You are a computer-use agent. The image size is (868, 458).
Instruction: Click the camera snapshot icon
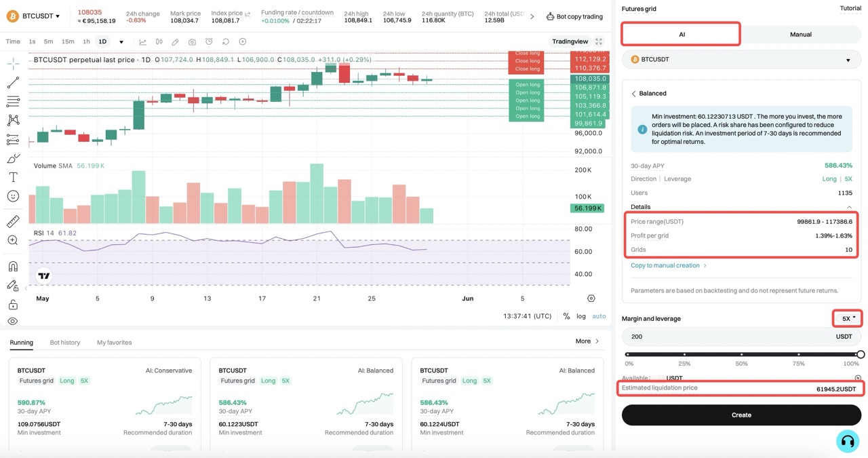[192, 42]
